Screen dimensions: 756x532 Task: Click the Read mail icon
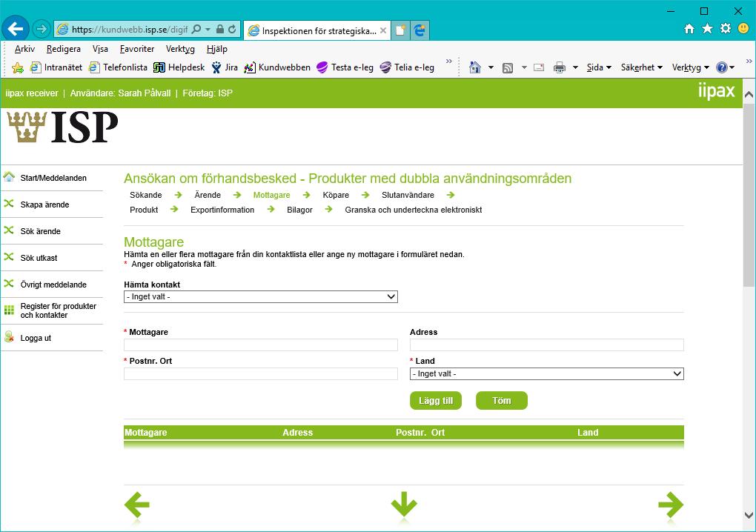pyautogui.click(x=539, y=67)
